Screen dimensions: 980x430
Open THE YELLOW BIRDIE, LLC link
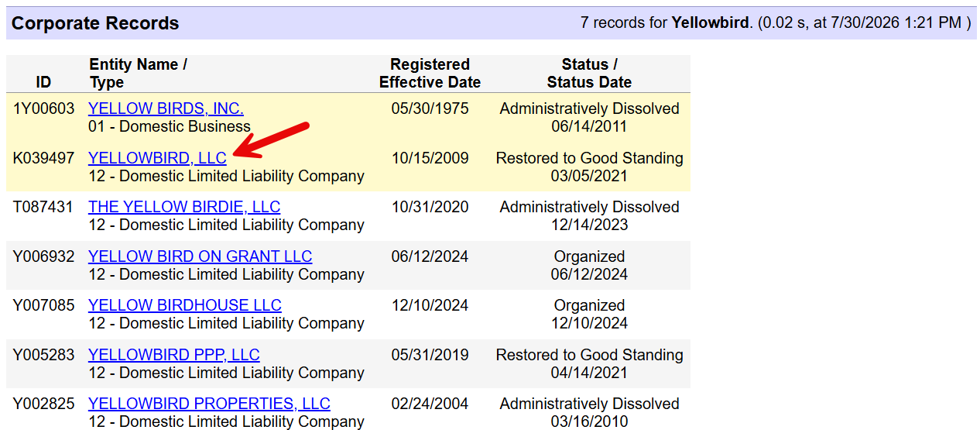pyautogui.click(x=184, y=207)
